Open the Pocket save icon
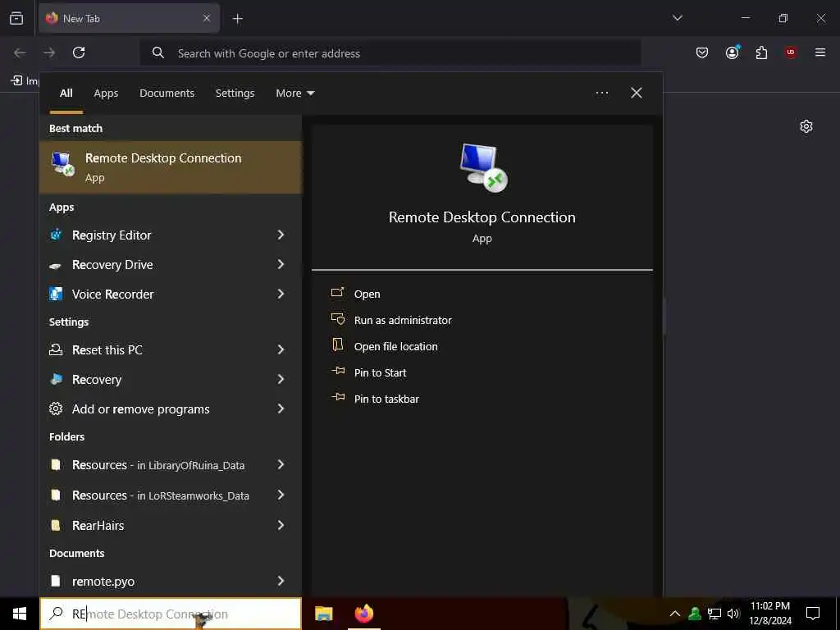This screenshot has height=630, width=840. (x=702, y=52)
